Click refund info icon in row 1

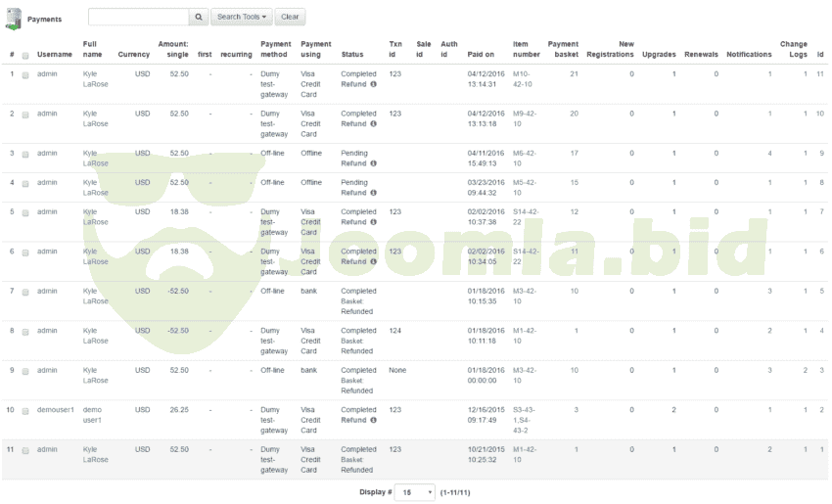click(373, 84)
